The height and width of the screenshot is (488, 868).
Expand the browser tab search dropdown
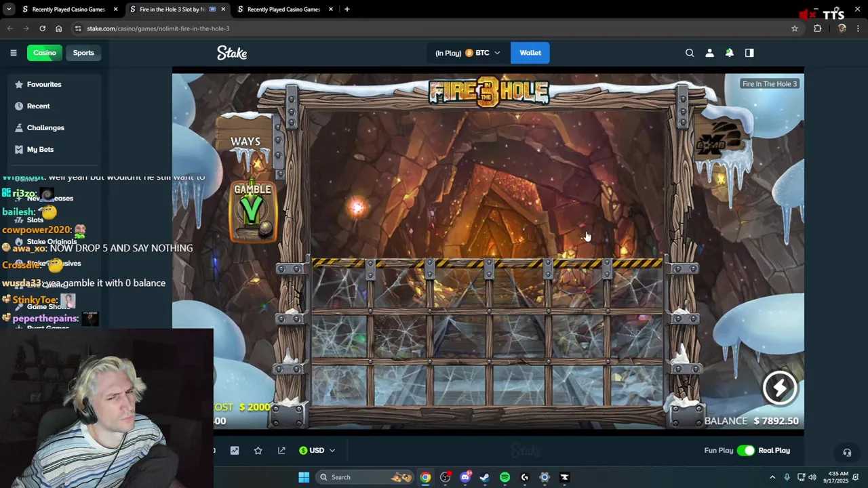(9, 9)
